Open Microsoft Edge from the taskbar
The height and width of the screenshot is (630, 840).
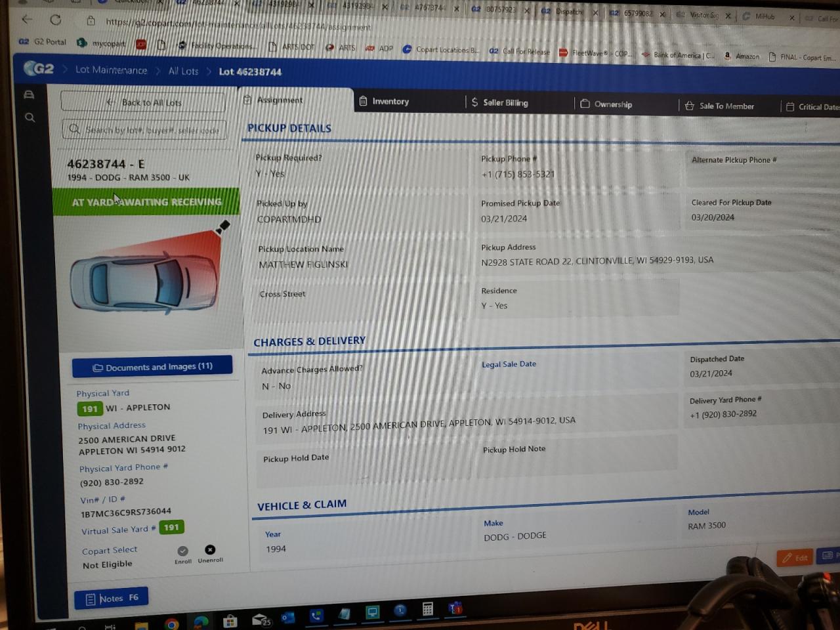[201, 622]
